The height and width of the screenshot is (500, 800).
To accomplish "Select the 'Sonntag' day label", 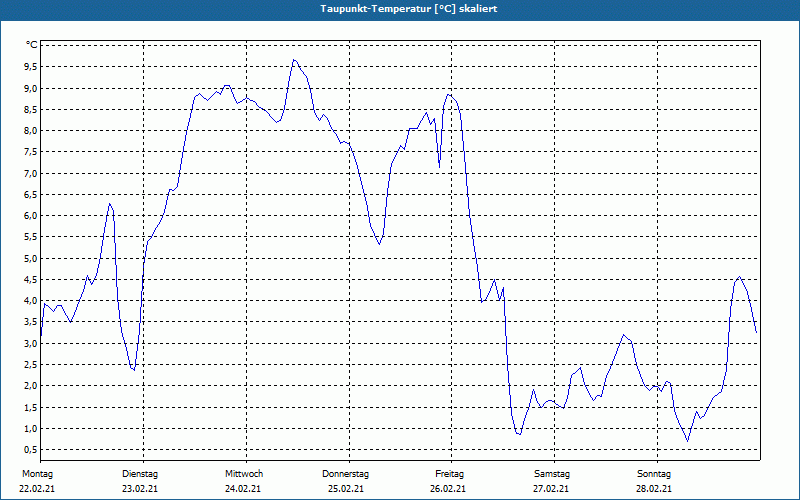I will tap(654, 474).
